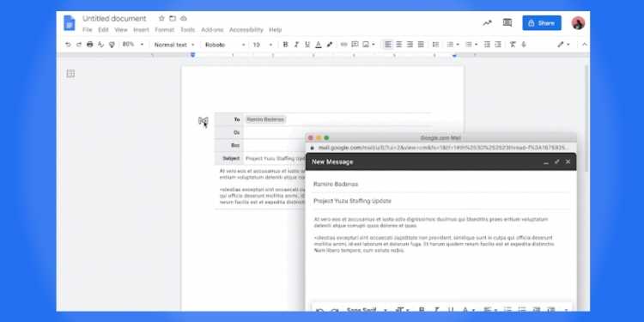644x322 pixels.
Task: Select the Paint format tool
Action: pos(112,45)
